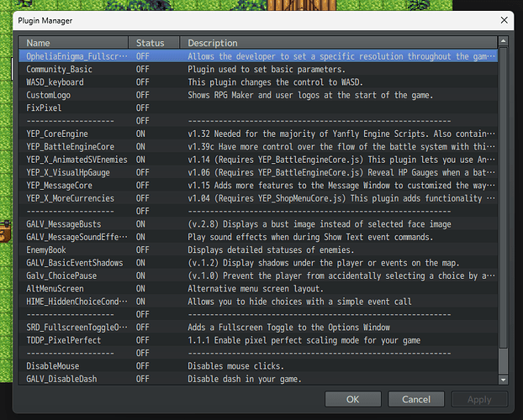Click ON status of YEP_BattleEngineCore

(x=140, y=147)
